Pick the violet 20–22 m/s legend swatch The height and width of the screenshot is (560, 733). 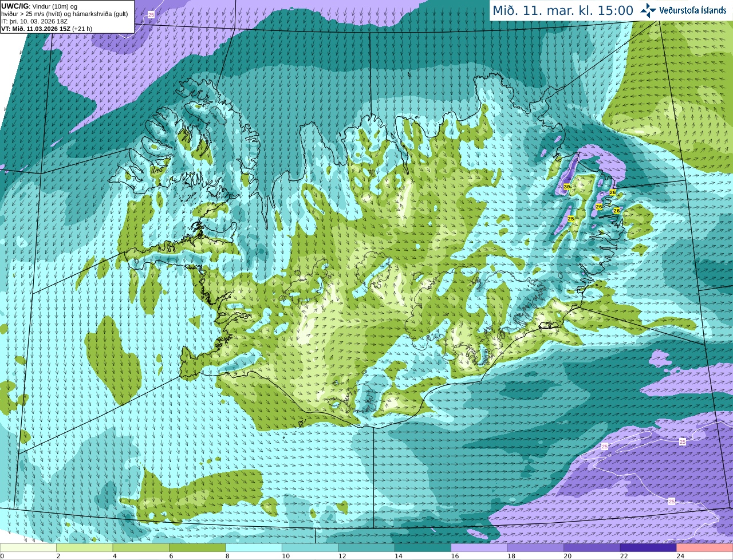point(592,548)
